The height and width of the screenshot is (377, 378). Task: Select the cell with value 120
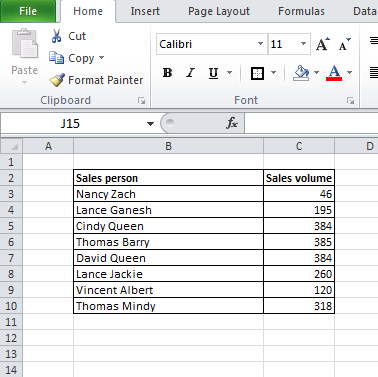299,290
